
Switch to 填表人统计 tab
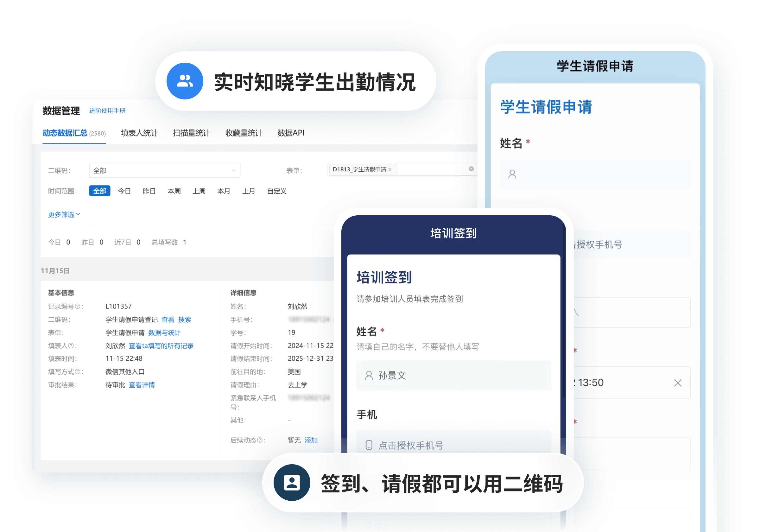[x=139, y=133]
